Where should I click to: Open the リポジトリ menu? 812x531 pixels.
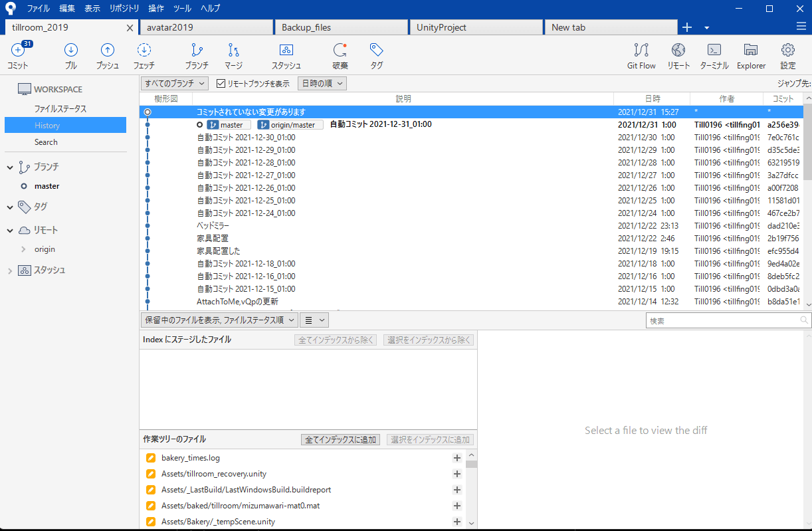[124, 9]
